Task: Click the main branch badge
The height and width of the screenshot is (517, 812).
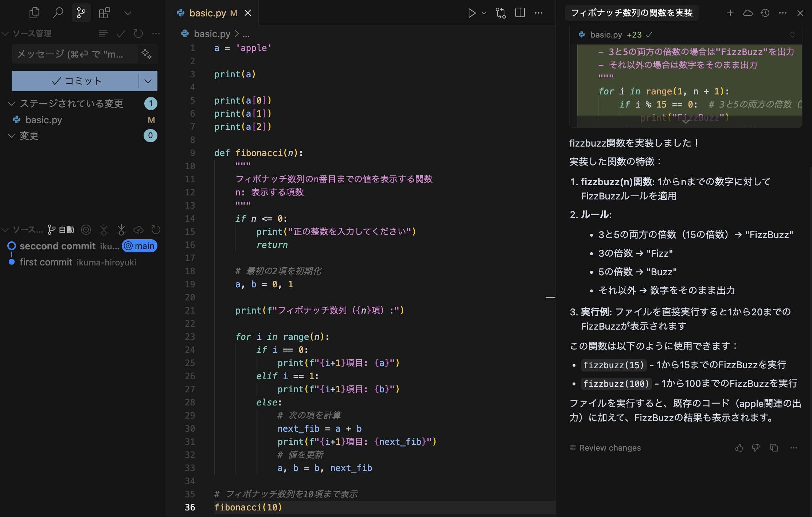Action: (x=140, y=246)
